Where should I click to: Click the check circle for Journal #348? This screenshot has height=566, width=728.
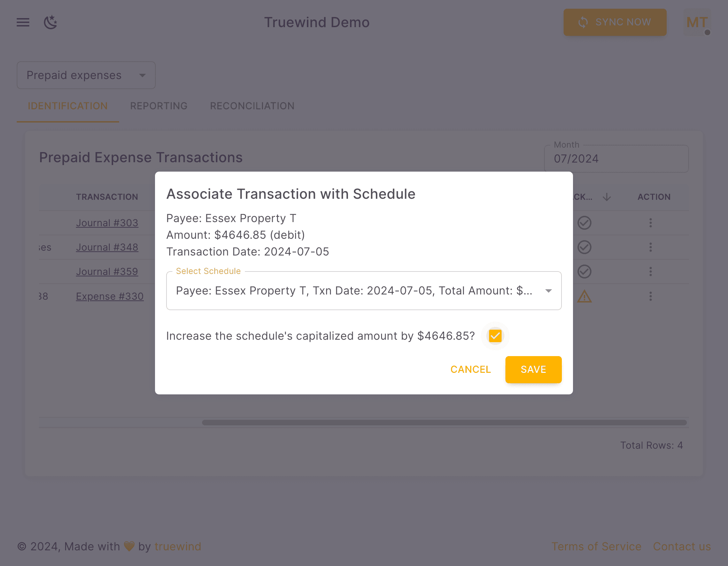(584, 247)
